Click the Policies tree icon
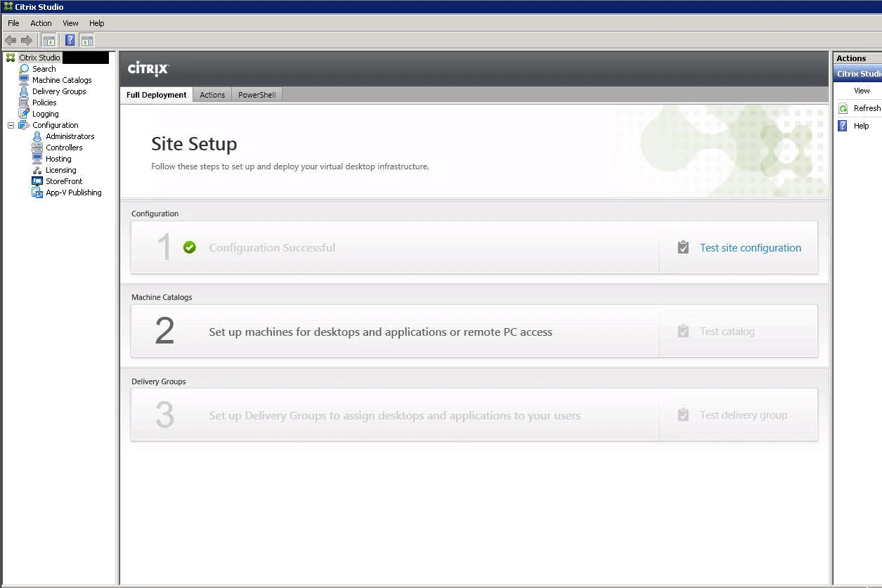The image size is (882, 588). [x=24, y=103]
